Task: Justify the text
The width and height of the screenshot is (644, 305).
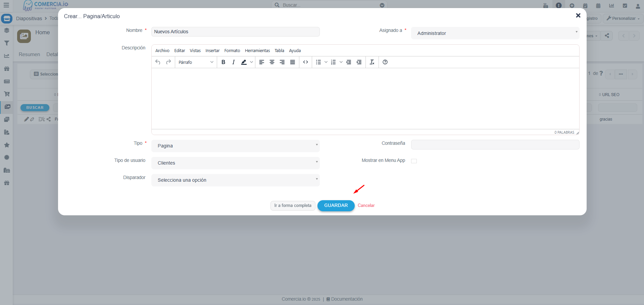Action: (x=293, y=62)
